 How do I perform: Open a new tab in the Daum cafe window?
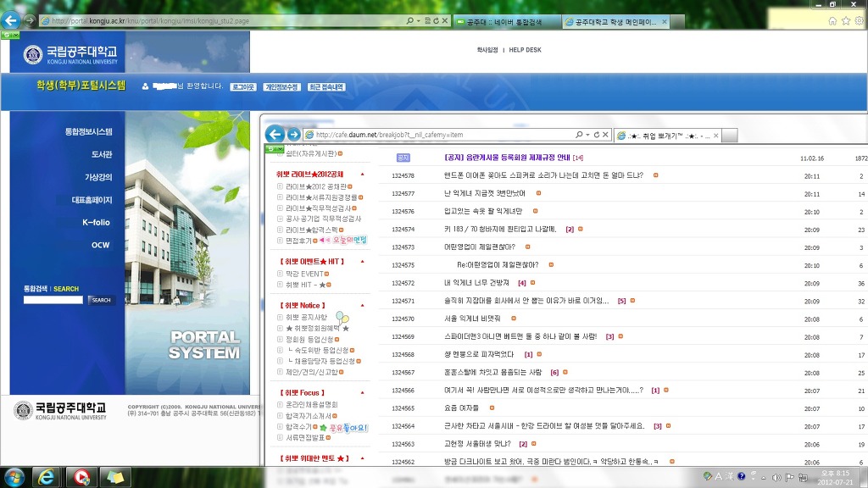coord(730,136)
